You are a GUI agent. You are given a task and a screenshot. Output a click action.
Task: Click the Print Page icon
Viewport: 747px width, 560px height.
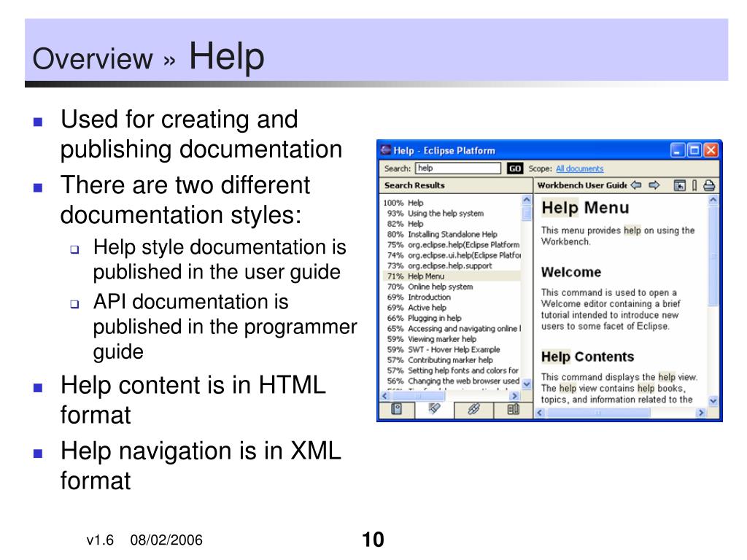point(709,186)
